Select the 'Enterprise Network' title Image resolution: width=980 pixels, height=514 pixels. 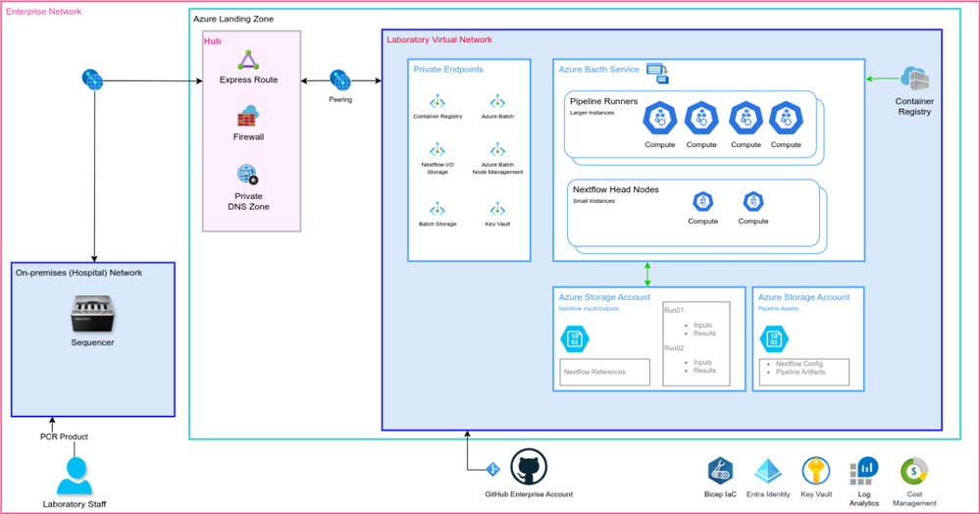pyautogui.click(x=44, y=11)
